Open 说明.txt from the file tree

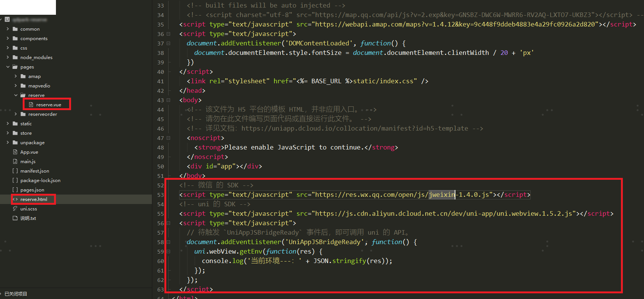(28, 218)
